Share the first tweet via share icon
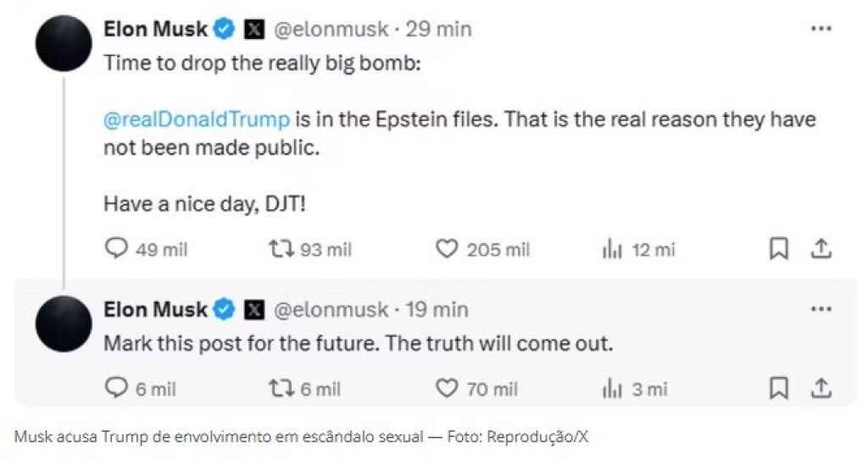868x472 pixels. [x=821, y=249]
